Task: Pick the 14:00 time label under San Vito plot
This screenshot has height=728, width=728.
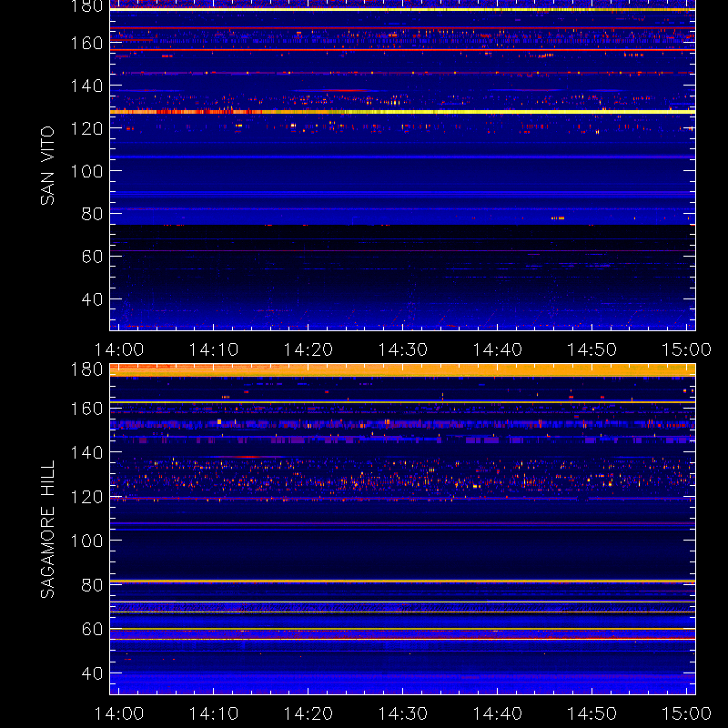Action: [119, 349]
